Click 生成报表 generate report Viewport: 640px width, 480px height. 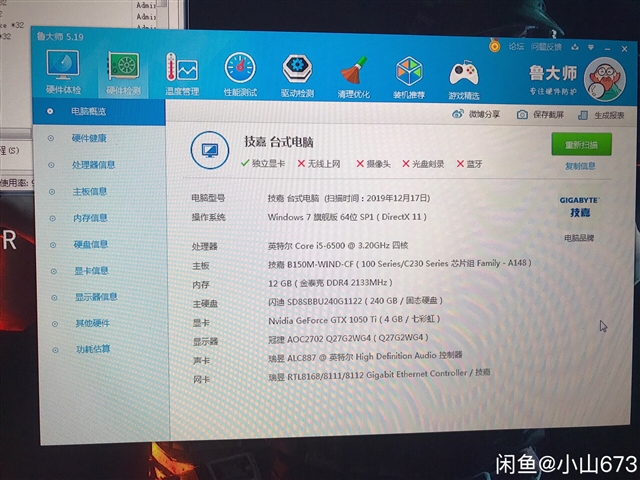coord(602,116)
